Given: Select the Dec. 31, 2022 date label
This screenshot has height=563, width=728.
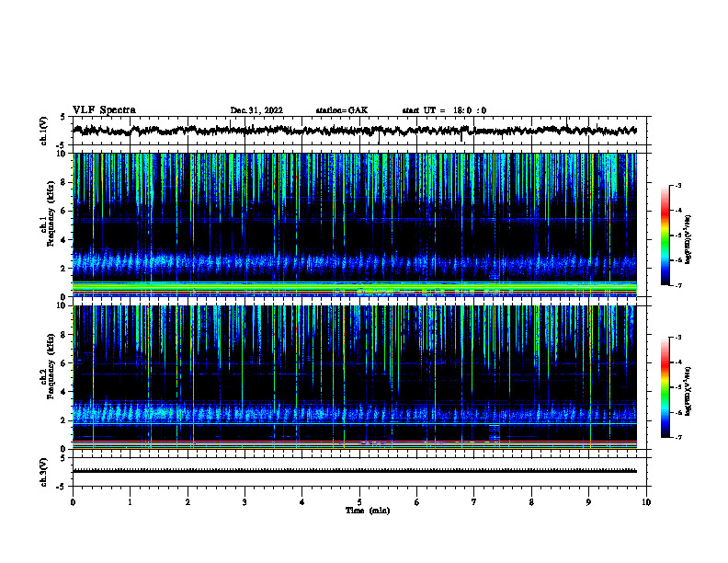Looking at the screenshot, I should click(256, 110).
